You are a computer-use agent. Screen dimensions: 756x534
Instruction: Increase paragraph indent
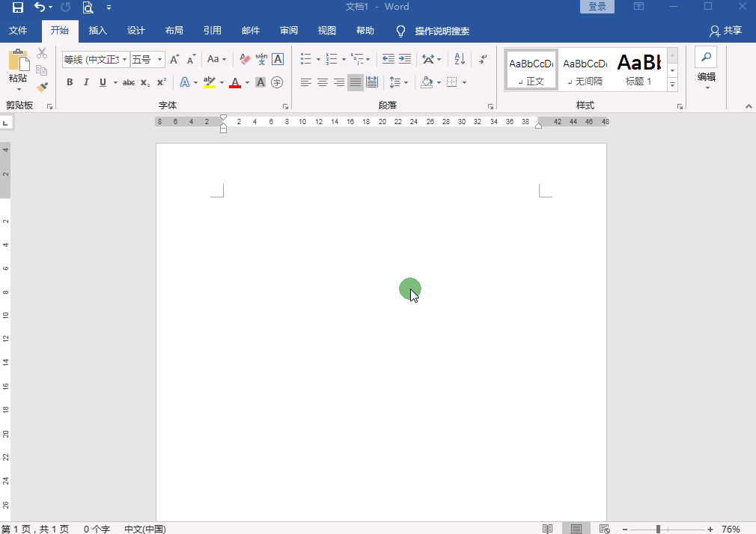click(405, 59)
